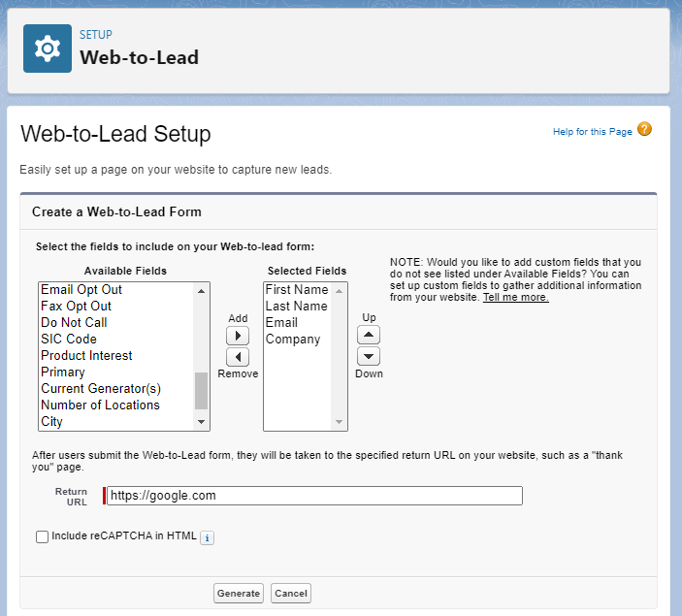Click the reCAPTCHA info icon

207,538
